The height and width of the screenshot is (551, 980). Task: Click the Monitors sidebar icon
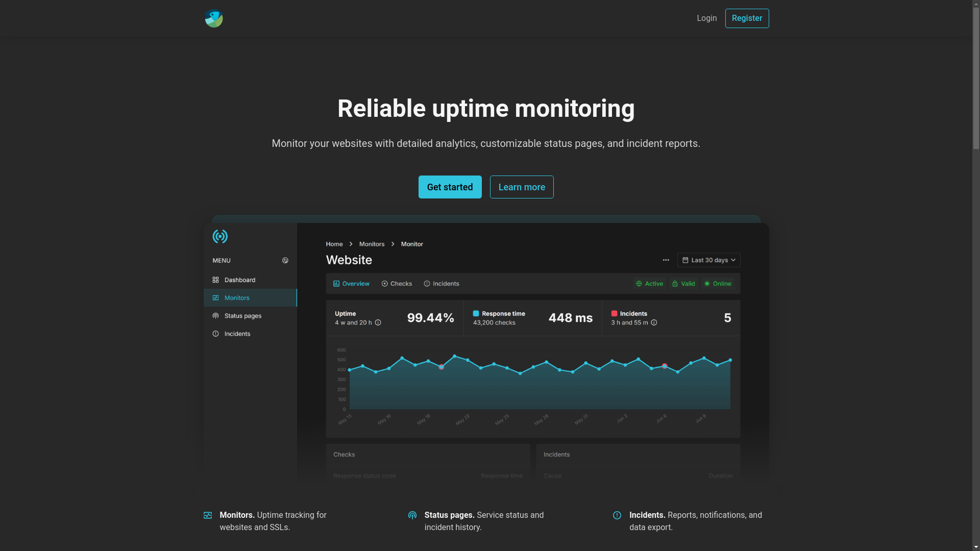[215, 297]
